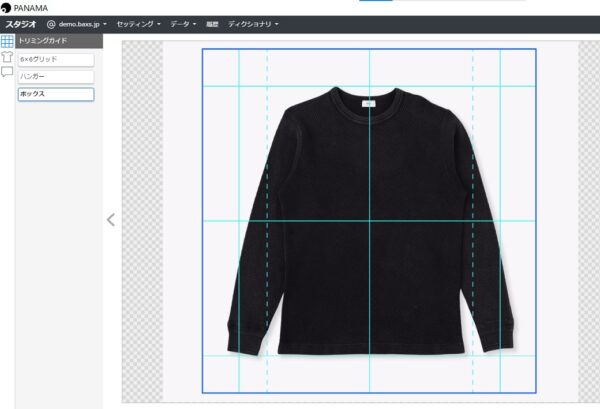Screen dimensions: 600x409
Task: Open the speech bubble comment icon
Action: 7,73
